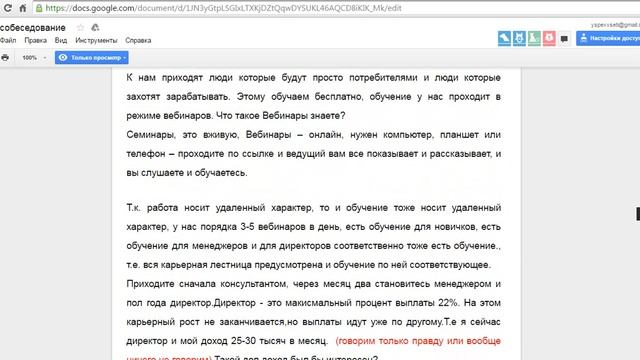The image size is (640, 360).
Task: Click the docs.google.com address bar
Action: click(x=223, y=8)
